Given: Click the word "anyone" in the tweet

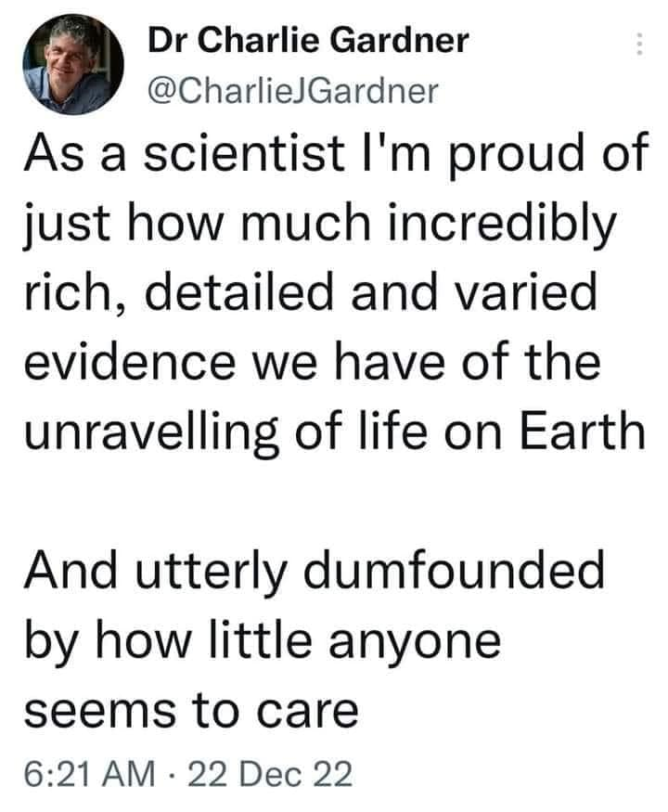Looking at the screenshot, I should coord(415,643).
